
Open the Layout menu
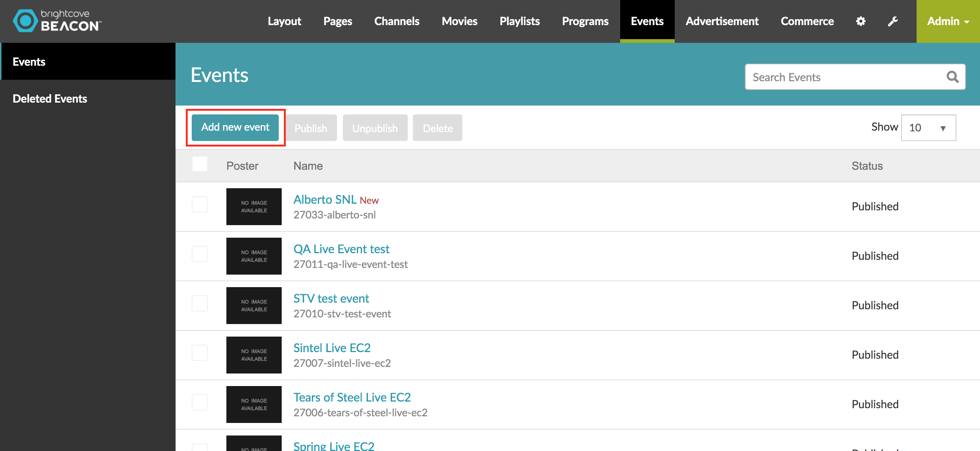click(284, 21)
